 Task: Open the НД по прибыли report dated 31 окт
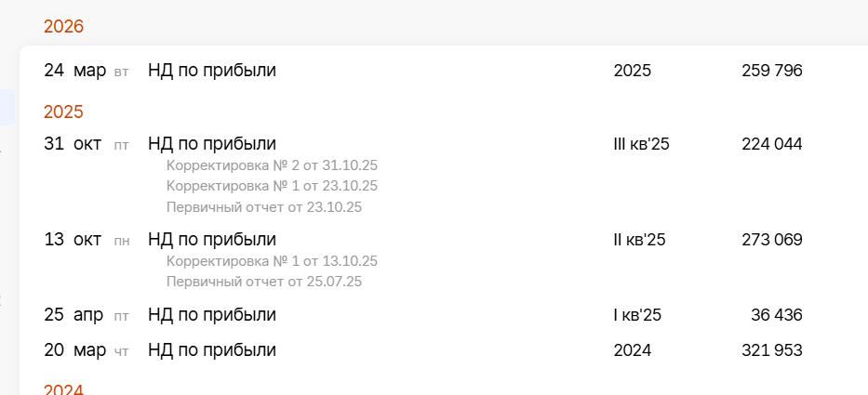[x=212, y=143]
